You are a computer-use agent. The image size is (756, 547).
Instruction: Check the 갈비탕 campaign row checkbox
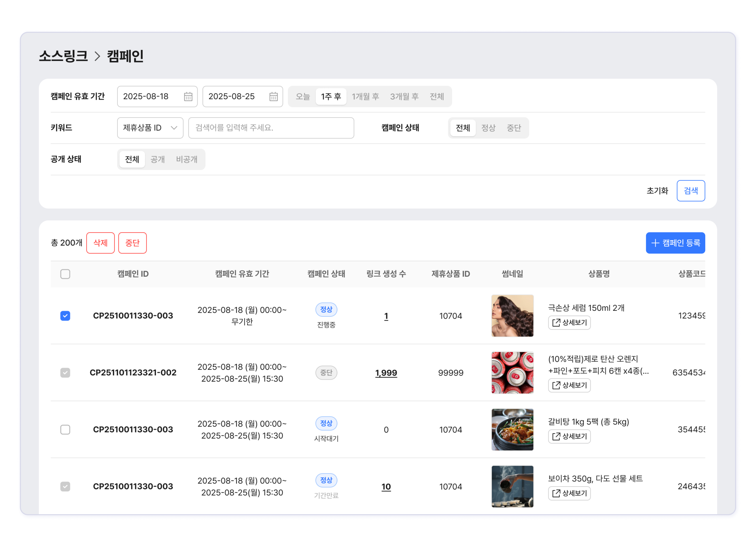65,430
